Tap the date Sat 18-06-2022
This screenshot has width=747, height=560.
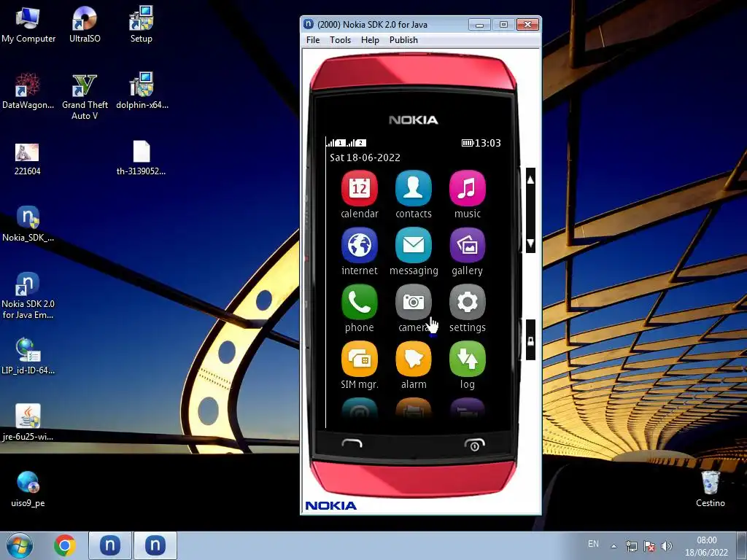365,157
